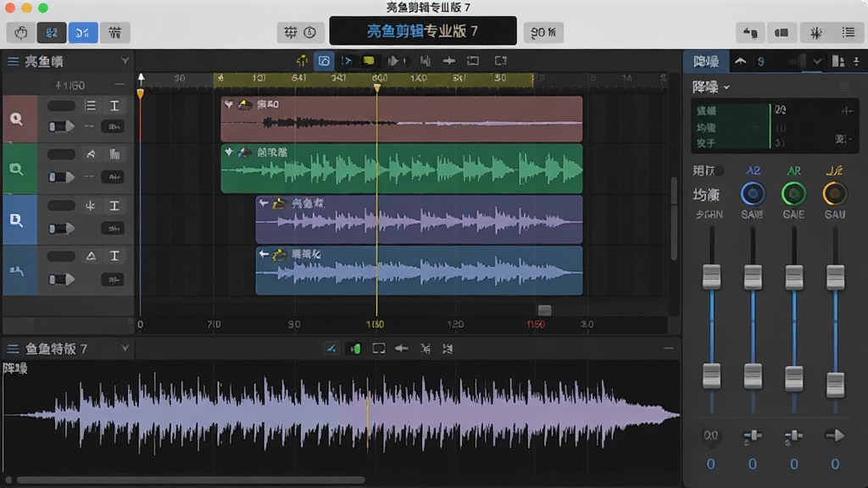Select the blue highlighted top-left toolbar mode
This screenshot has width=868, height=488.
(82, 33)
